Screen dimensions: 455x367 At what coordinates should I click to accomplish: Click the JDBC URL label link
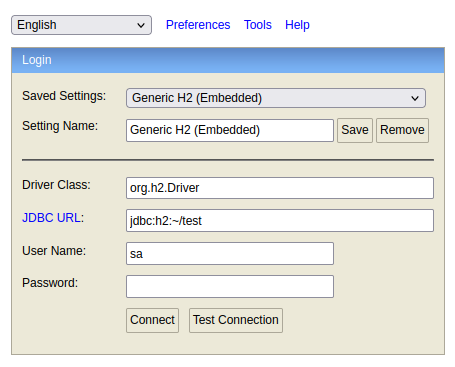point(53,218)
